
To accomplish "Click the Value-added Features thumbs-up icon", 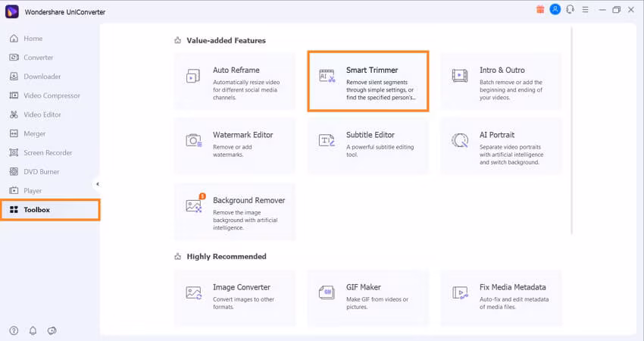I will click(x=177, y=40).
